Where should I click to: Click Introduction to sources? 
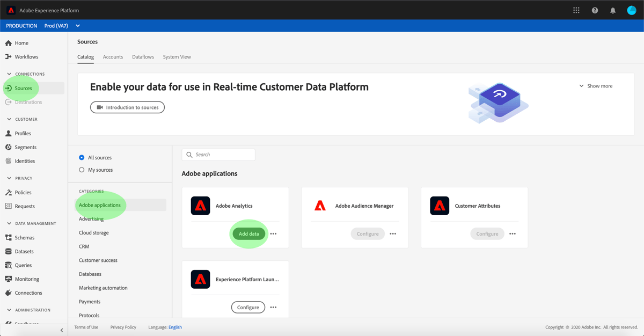pos(127,107)
